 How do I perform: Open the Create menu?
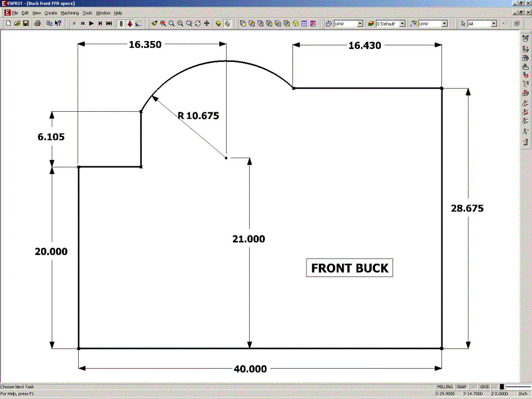point(51,12)
